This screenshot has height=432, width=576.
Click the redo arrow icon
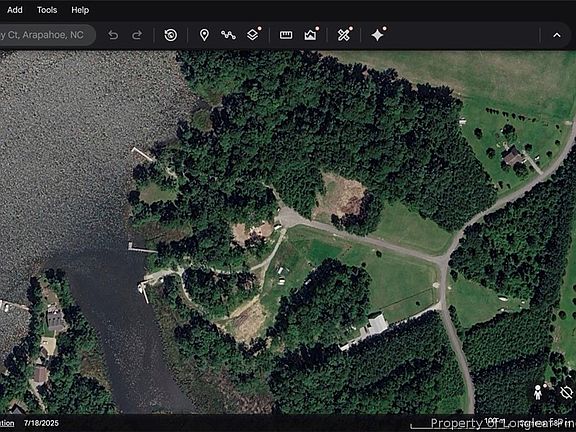[x=137, y=35]
